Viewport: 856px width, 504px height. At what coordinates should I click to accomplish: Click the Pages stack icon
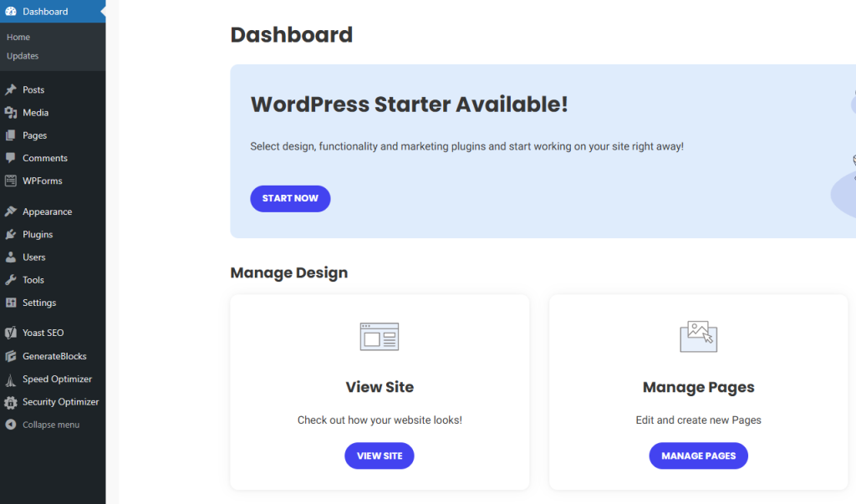10,135
